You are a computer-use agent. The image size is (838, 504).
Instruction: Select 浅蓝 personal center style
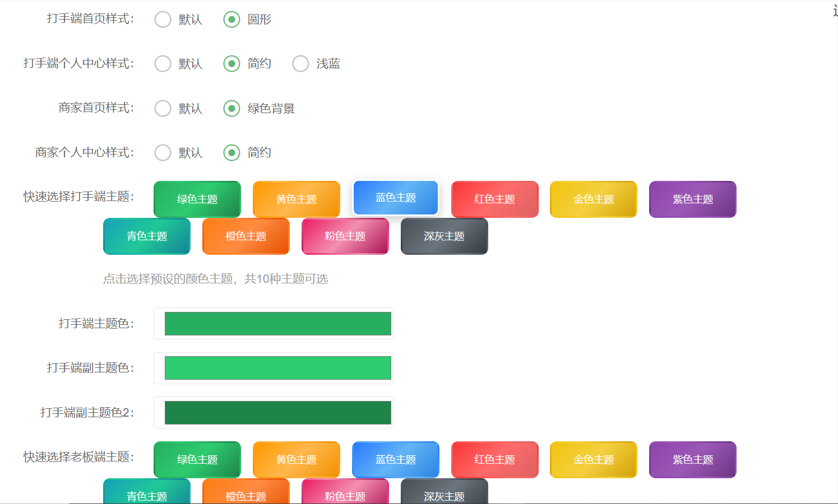(300, 63)
